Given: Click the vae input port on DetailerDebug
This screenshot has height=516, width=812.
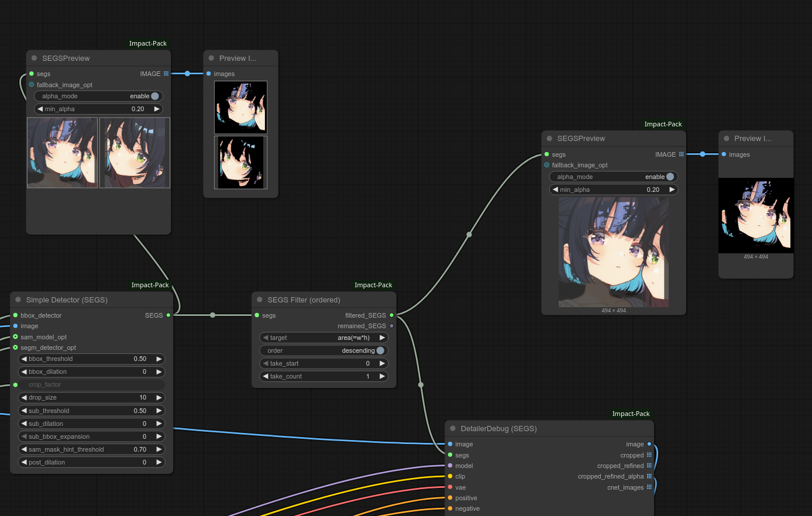Looking at the screenshot, I should pyautogui.click(x=450, y=487).
